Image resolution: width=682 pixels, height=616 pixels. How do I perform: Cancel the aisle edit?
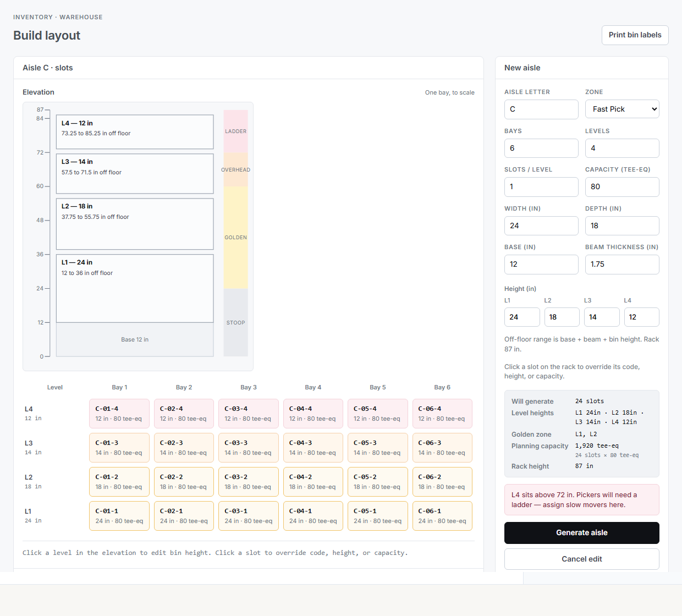point(582,559)
